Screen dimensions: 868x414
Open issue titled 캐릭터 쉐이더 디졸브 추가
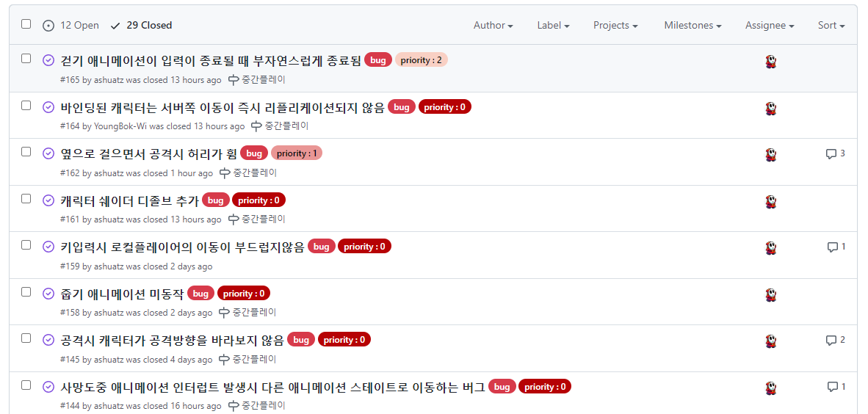pyautogui.click(x=129, y=200)
